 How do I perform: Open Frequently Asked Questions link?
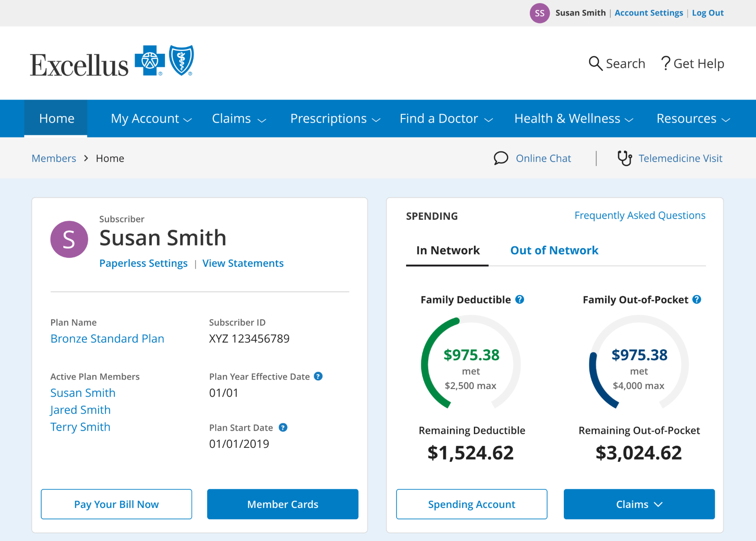point(640,215)
